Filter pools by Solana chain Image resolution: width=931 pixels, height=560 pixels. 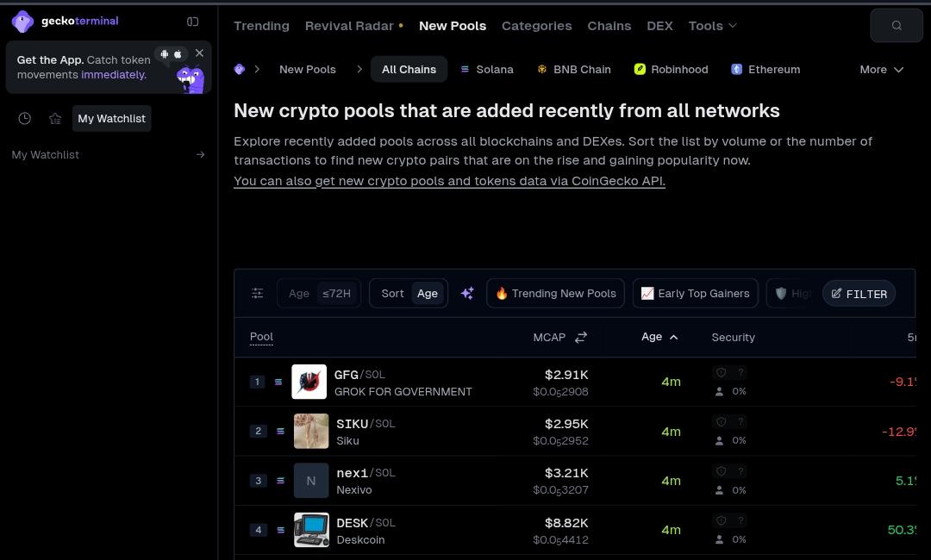click(487, 70)
